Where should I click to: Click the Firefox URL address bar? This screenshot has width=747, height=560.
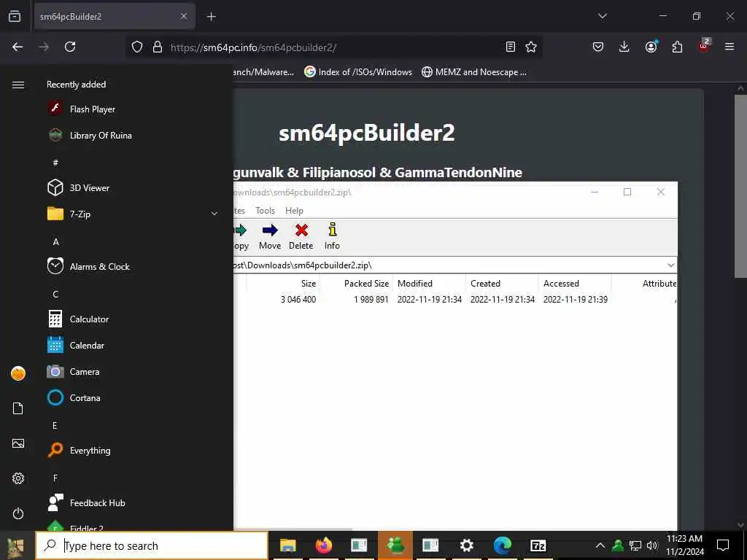tap(333, 47)
